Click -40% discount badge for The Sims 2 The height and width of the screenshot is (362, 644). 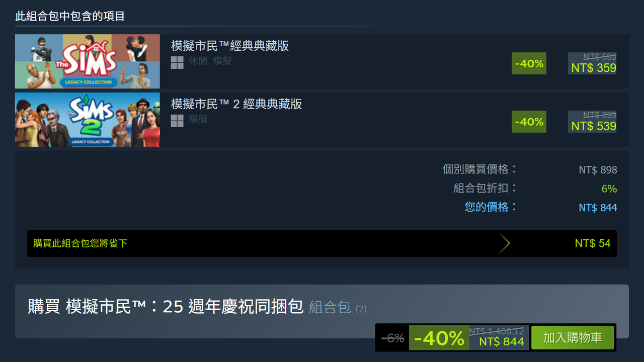[x=529, y=122]
